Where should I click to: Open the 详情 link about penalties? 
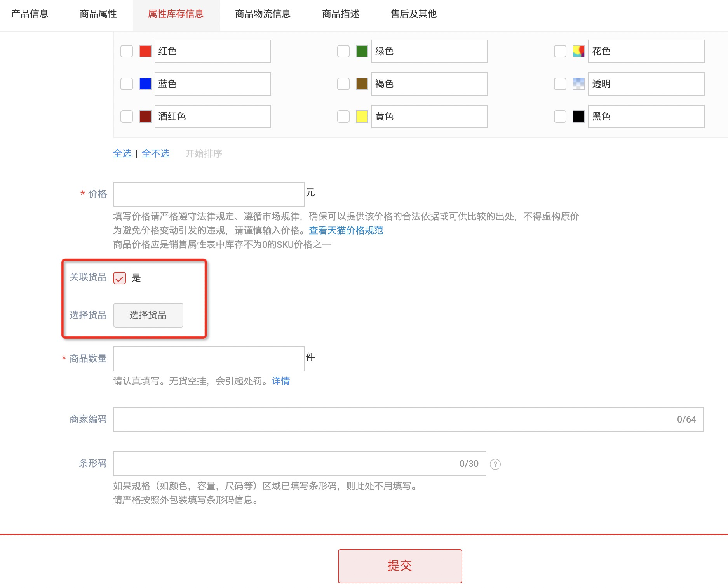pos(281,381)
